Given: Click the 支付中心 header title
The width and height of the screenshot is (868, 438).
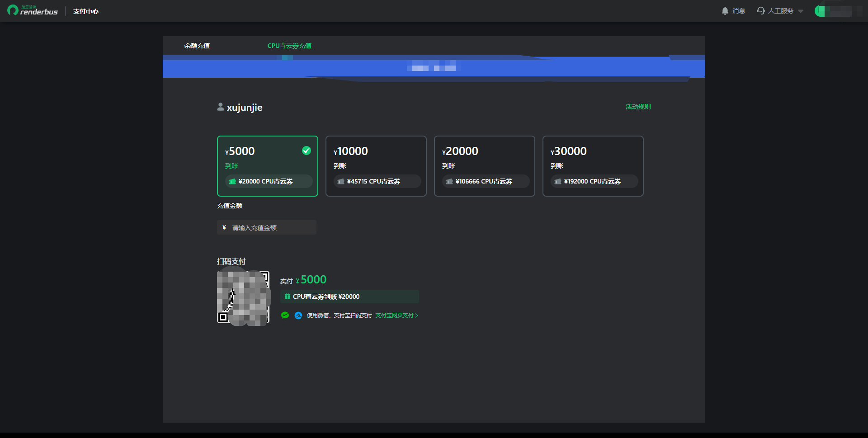Looking at the screenshot, I should (86, 11).
